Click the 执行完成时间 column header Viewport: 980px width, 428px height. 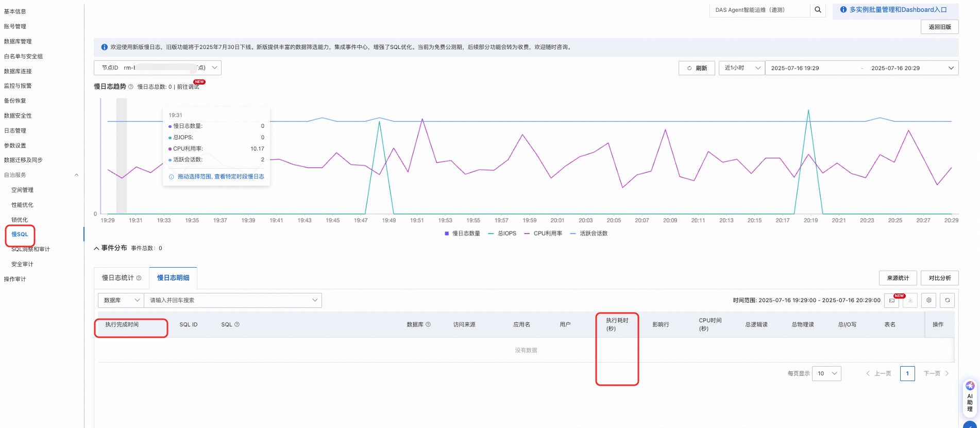[122, 324]
